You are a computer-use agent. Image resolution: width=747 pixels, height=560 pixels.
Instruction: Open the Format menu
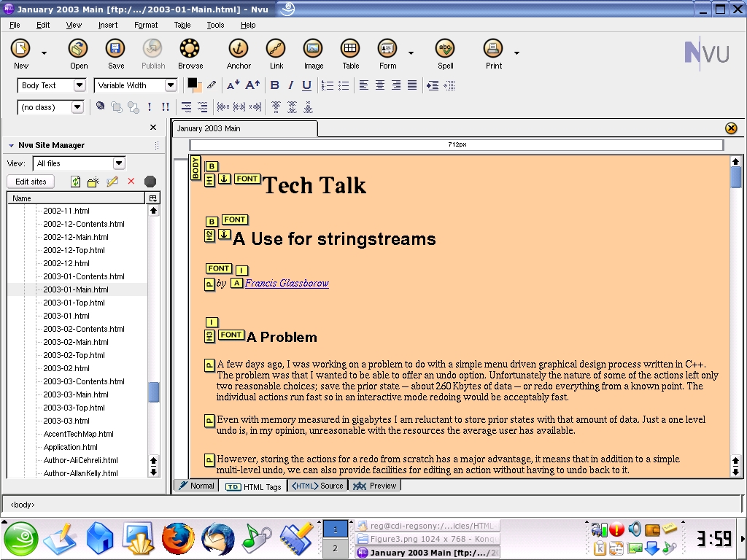[146, 25]
